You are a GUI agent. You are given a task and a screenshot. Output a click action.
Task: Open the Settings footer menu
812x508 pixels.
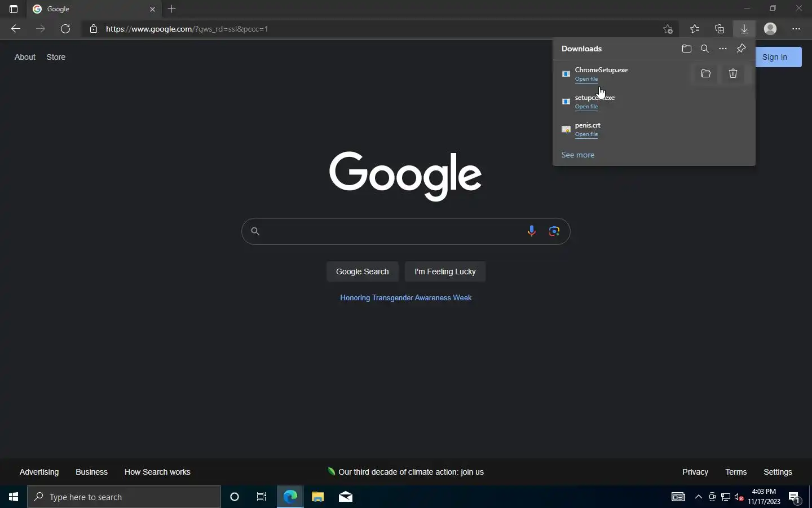pos(778,472)
